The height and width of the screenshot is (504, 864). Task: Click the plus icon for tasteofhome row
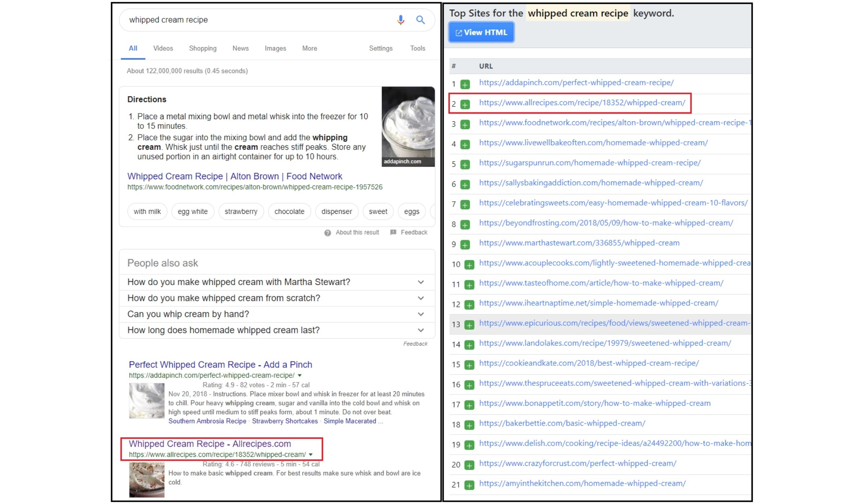click(469, 285)
